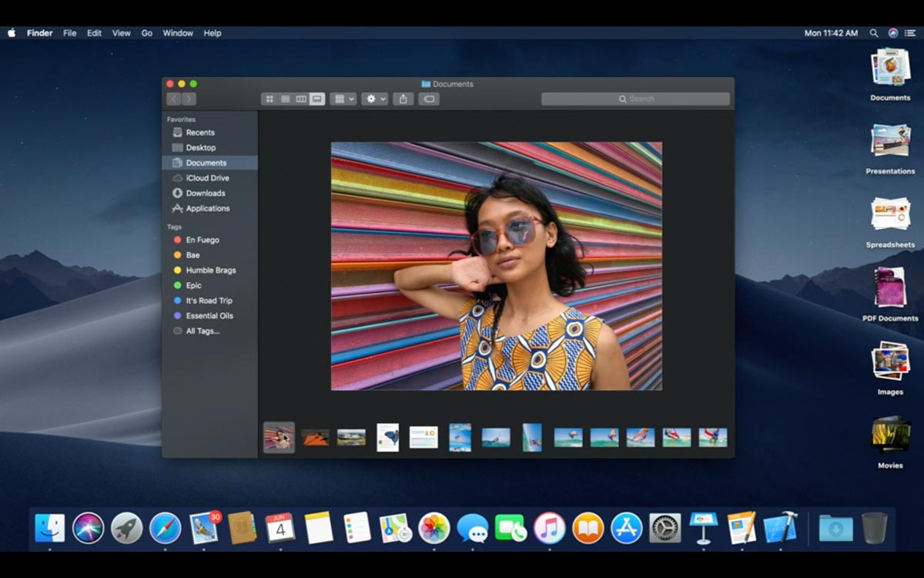
Task: Open Notes app in the dock
Action: pos(319,528)
